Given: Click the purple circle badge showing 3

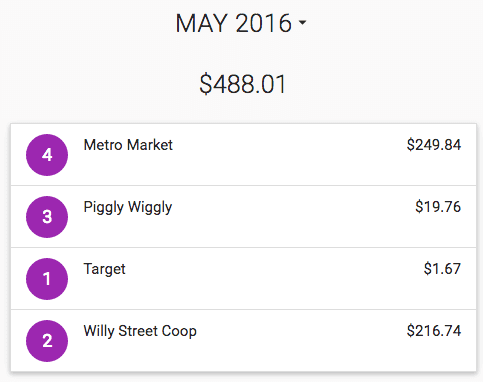Looking at the screenshot, I should tap(47, 217).
